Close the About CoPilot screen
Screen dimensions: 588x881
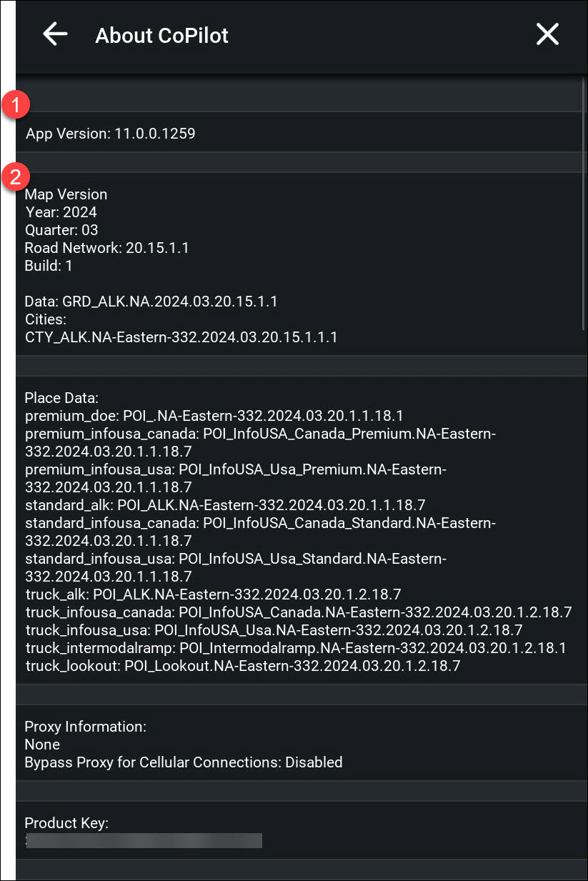[547, 34]
